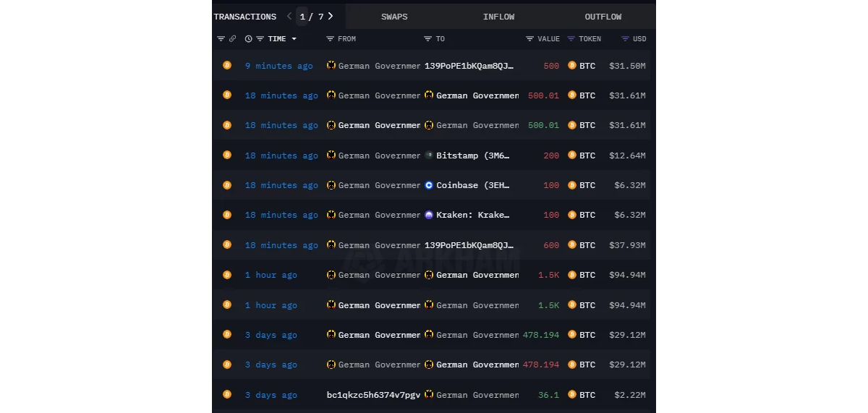This screenshot has width=868, height=413.
Task: Click the Kraken logo icon
Action: coord(429,215)
